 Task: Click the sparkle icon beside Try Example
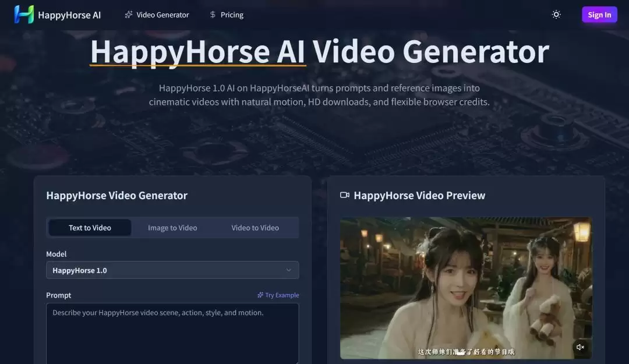(x=260, y=295)
